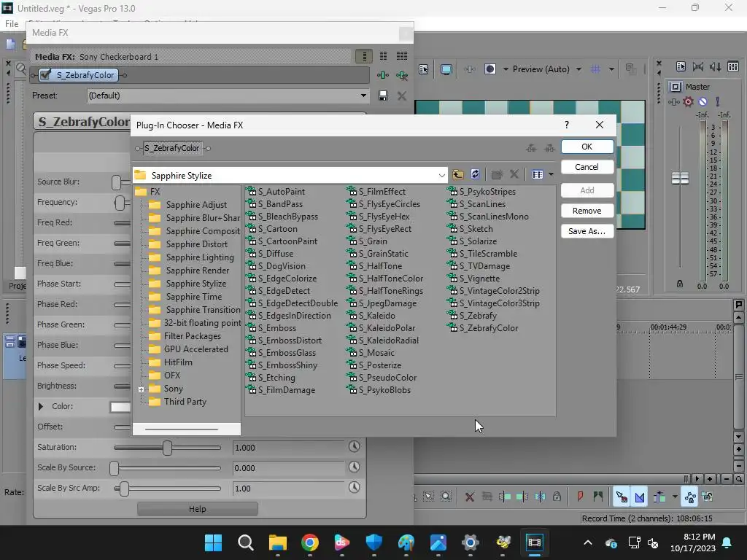The image size is (747, 560).
Task: Click the Plug-In Chain icon in Media FX window
Action: 383,75
